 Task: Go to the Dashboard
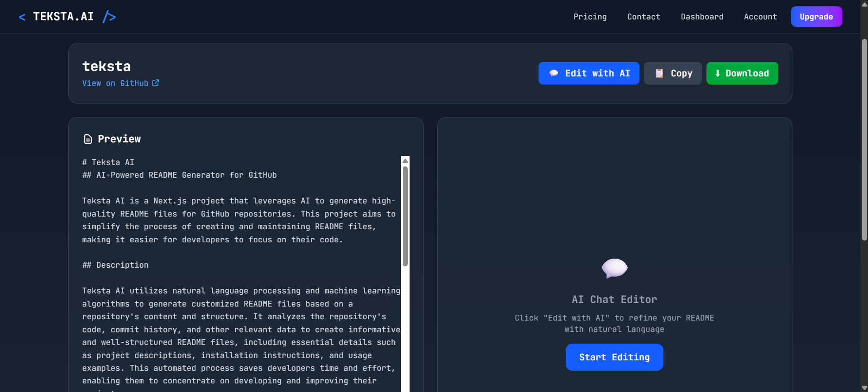(702, 17)
